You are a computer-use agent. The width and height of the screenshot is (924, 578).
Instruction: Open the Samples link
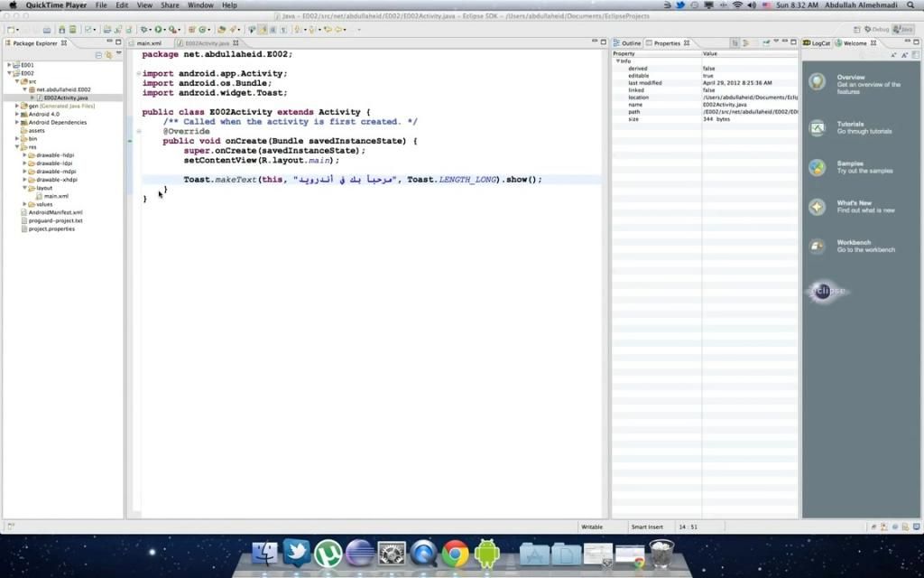click(850, 163)
